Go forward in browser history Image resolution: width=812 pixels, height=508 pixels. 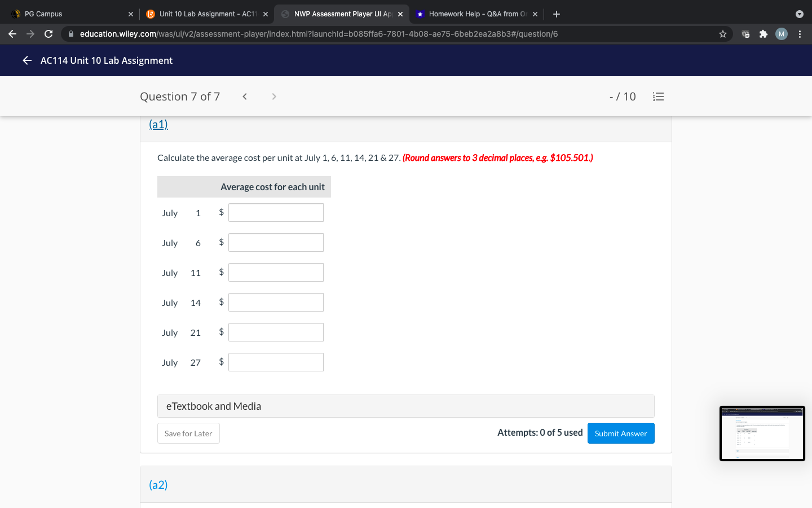pyautogui.click(x=30, y=34)
